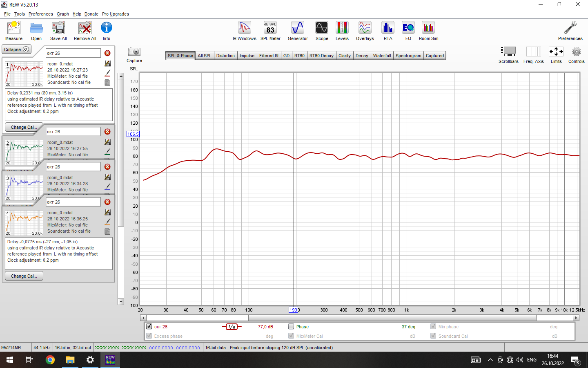Toggle the Soundcard Cal checkbox
588x368 pixels.
[x=433, y=336]
